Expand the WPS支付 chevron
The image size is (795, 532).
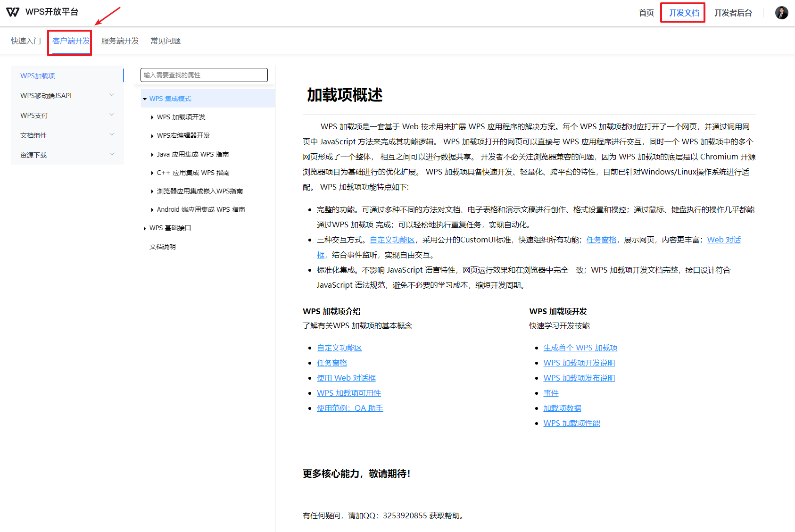(112, 115)
